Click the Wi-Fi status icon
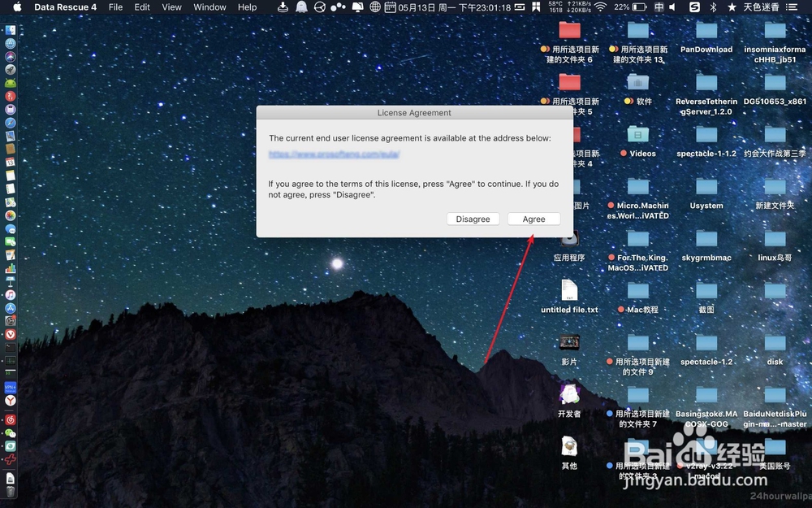The image size is (812, 508). point(600,7)
